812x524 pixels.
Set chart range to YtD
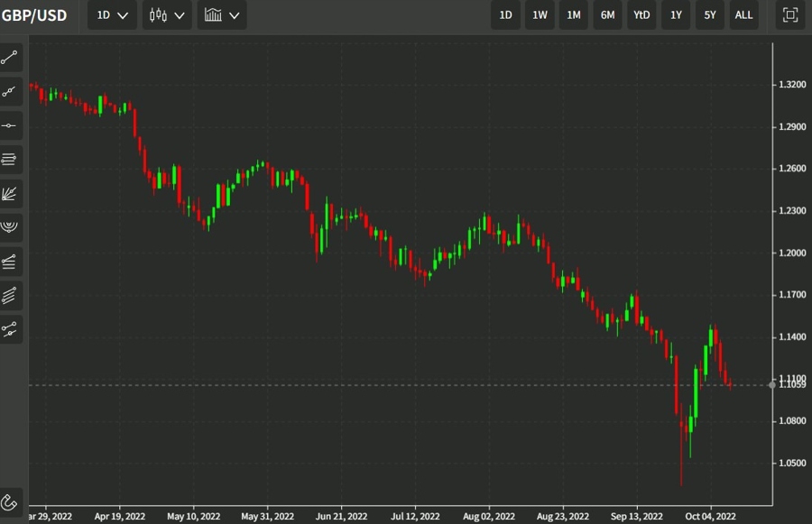pos(641,15)
